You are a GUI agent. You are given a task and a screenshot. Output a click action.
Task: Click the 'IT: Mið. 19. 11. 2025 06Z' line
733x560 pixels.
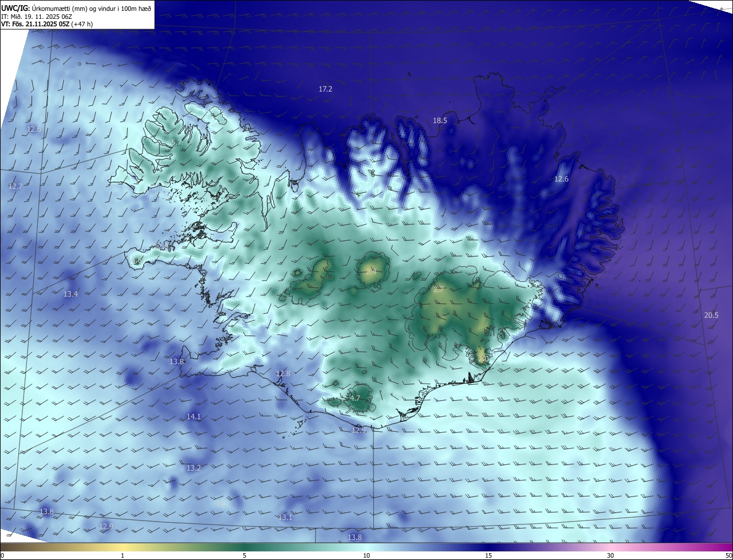36,16
